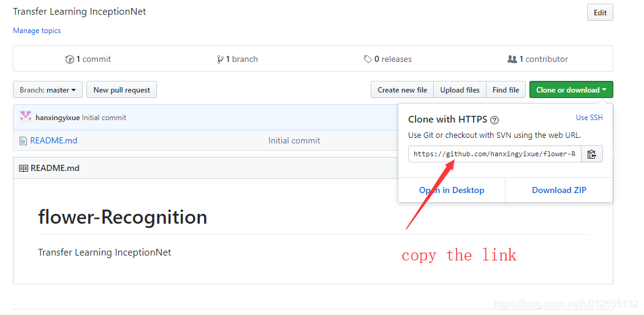644x315 pixels.
Task: Open the 0 releases link
Action: (388, 59)
